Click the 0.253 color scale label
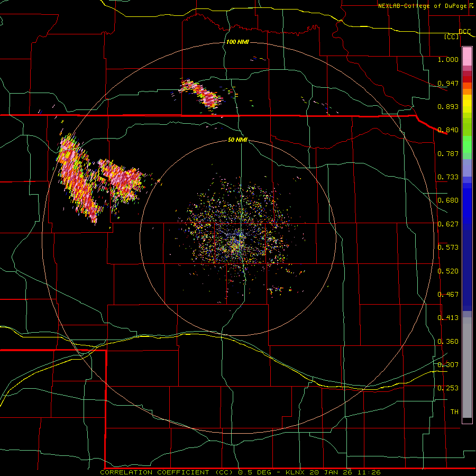The image size is (476, 476). click(x=448, y=388)
